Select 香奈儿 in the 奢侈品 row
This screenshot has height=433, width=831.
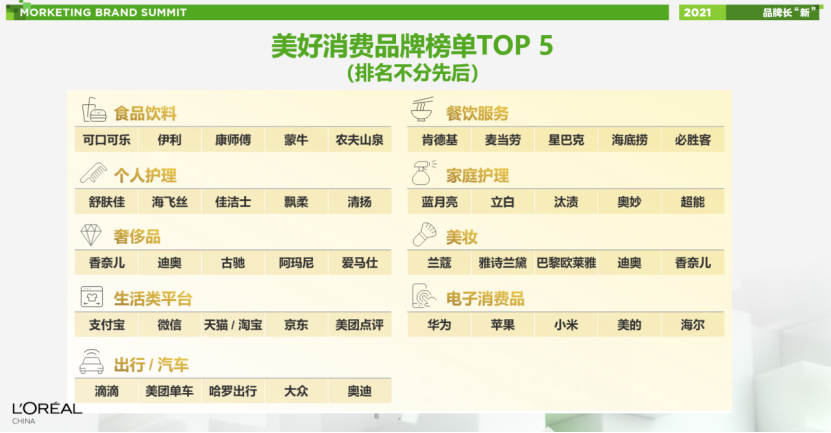[107, 263]
